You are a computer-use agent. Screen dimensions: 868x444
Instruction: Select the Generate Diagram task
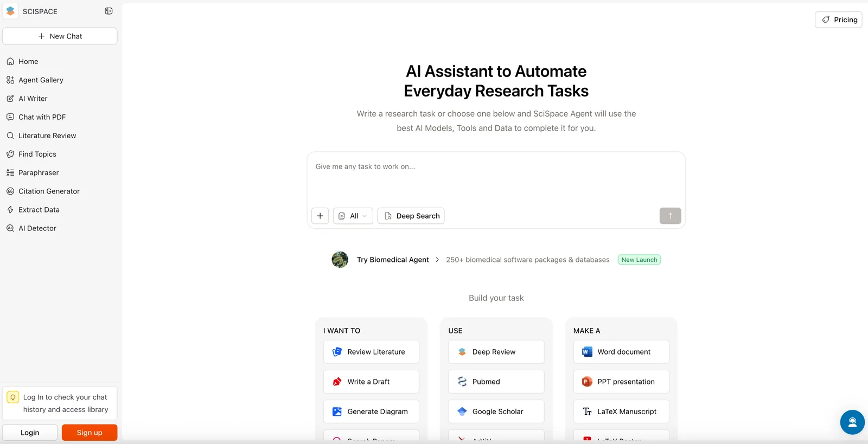coord(371,411)
